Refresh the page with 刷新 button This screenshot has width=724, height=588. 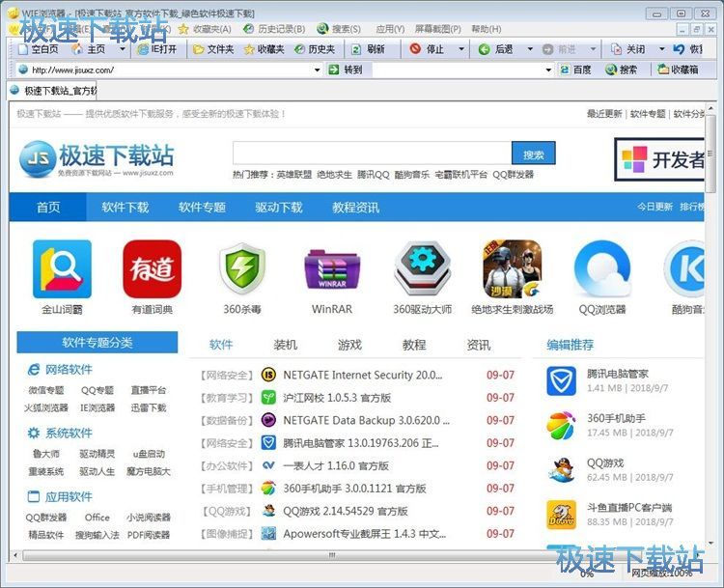[x=368, y=49]
